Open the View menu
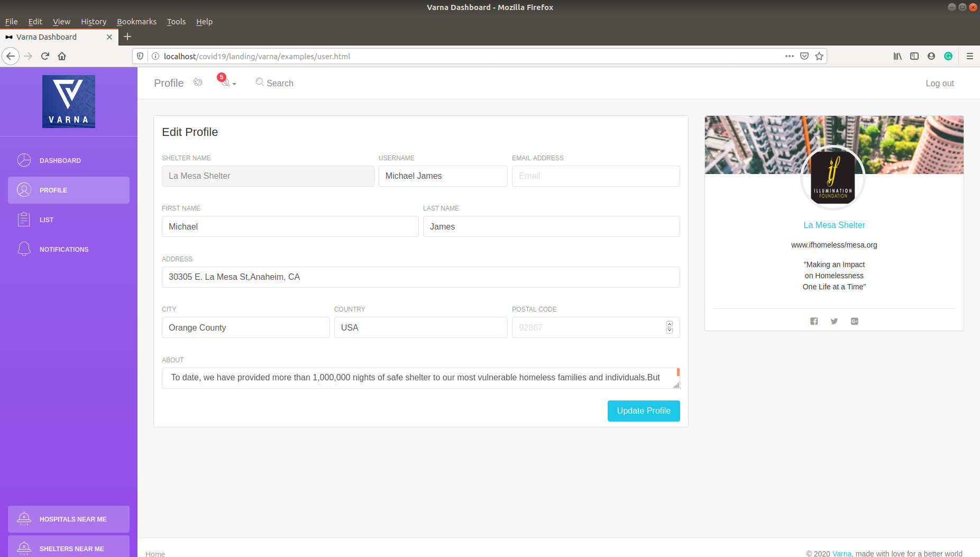 tap(61, 22)
